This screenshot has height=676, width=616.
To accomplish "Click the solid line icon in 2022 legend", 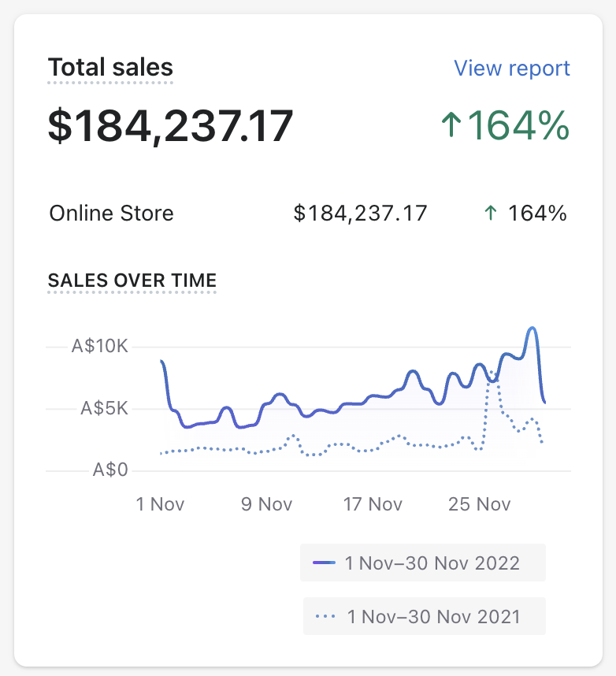I will tap(325, 563).
